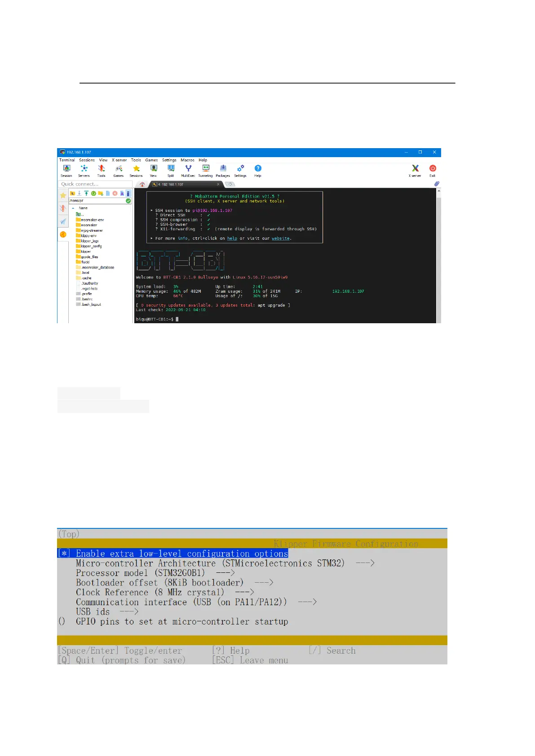Open Micro-controller Architecture submenu
The height and width of the screenshot is (756, 535).
225,563
